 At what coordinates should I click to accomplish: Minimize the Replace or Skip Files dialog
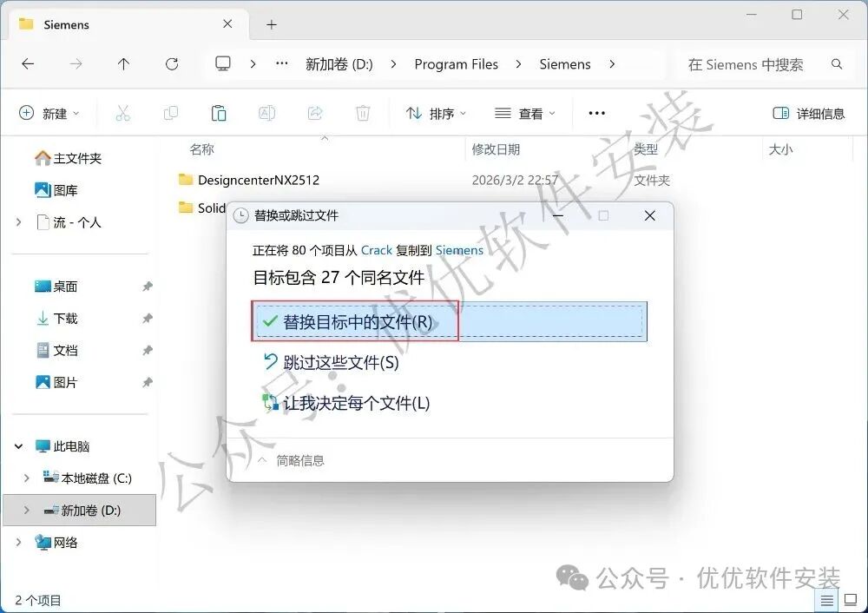click(557, 215)
